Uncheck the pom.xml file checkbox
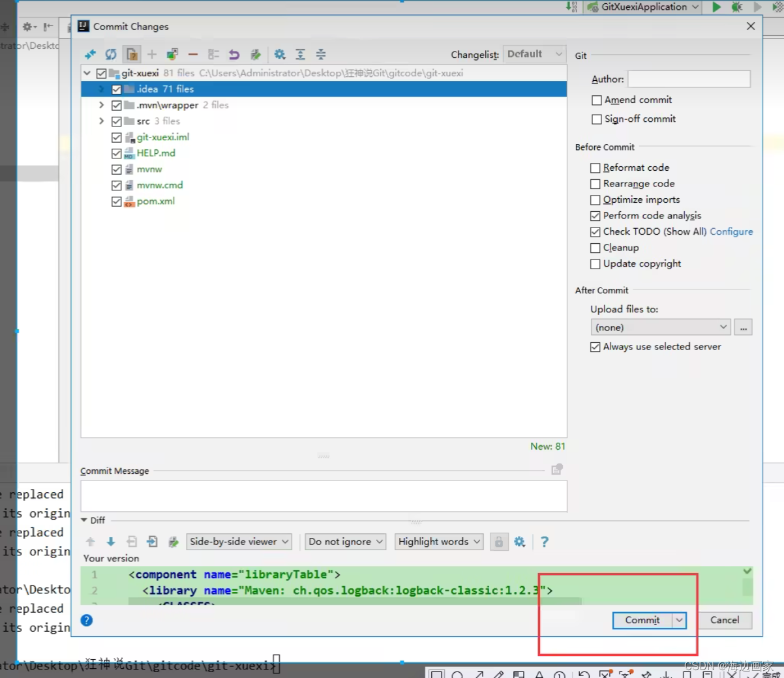The width and height of the screenshot is (784, 678). [117, 201]
